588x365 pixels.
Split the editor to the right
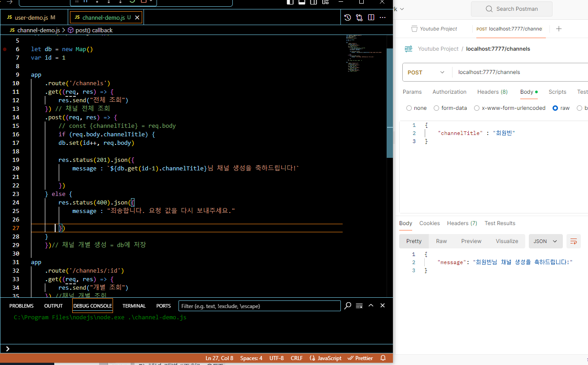[371, 17]
